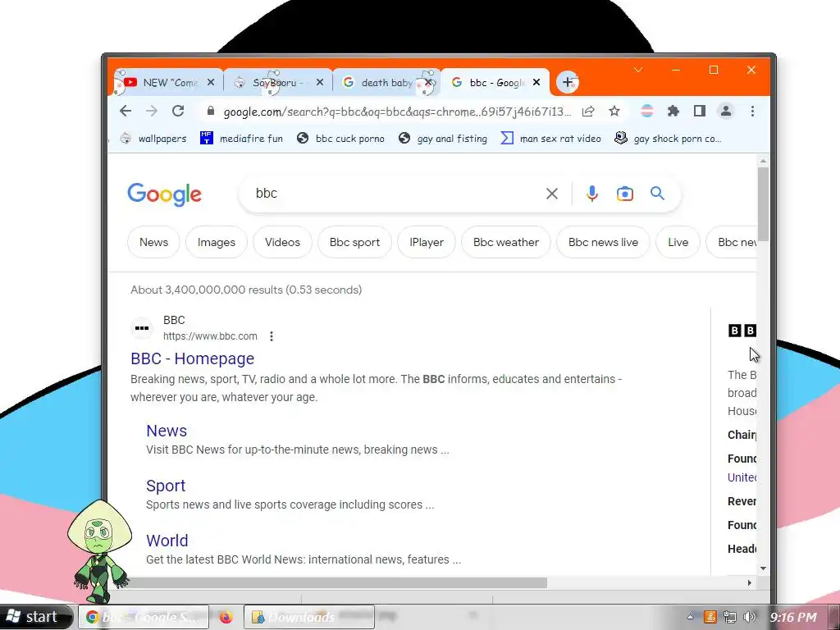840x630 pixels.
Task: Open options for the BBC result
Action: [272, 336]
